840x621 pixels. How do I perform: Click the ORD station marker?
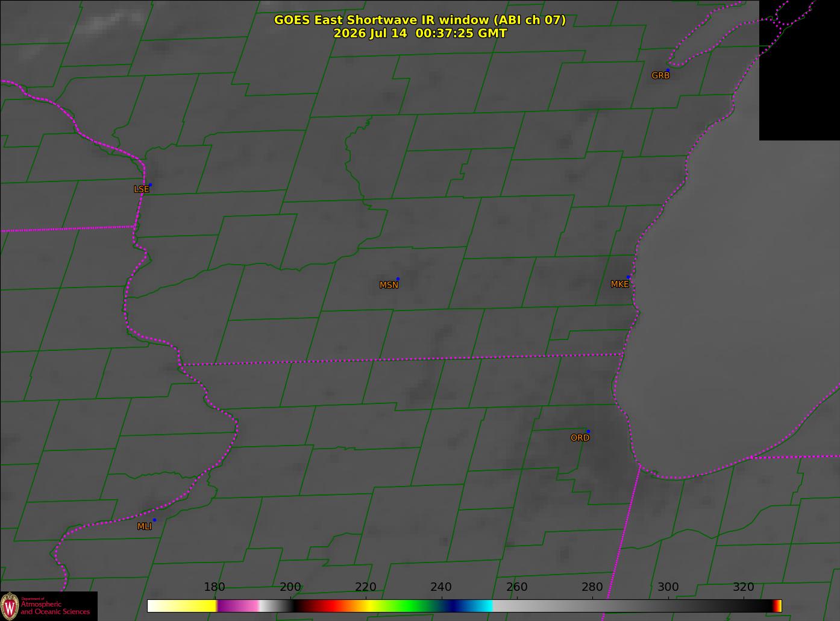tap(588, 432)
